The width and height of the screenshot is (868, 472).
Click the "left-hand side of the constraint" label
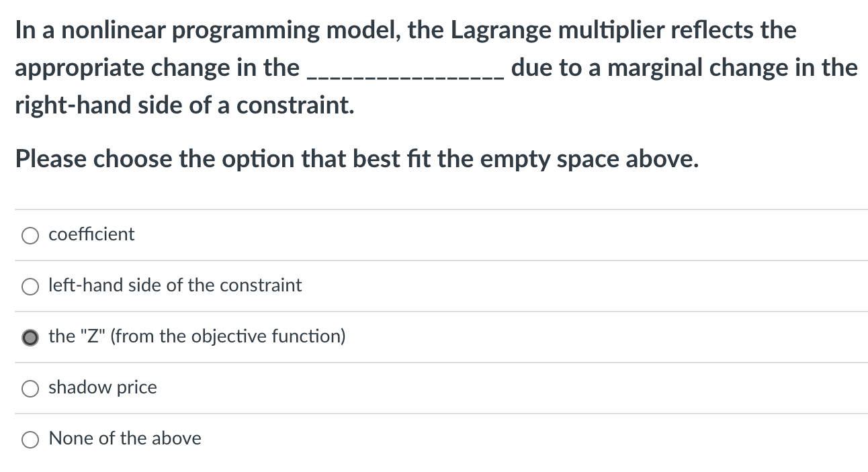(175, 285)
